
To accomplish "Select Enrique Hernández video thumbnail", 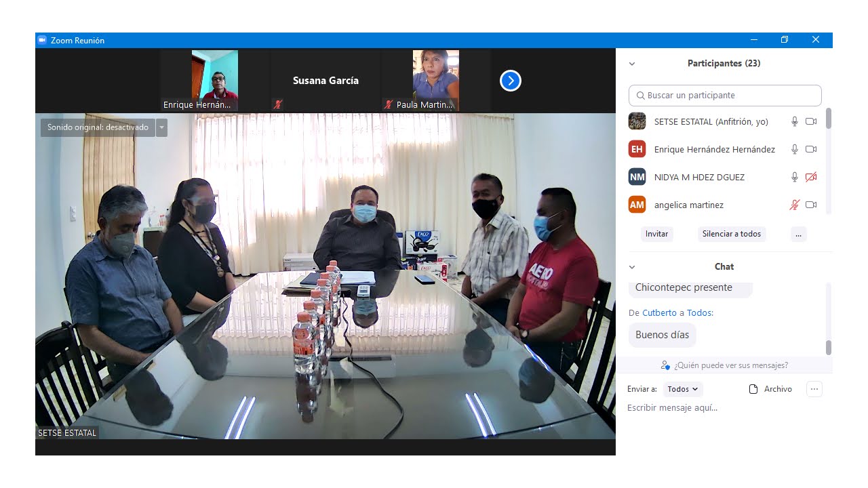I will coord(214,81).
